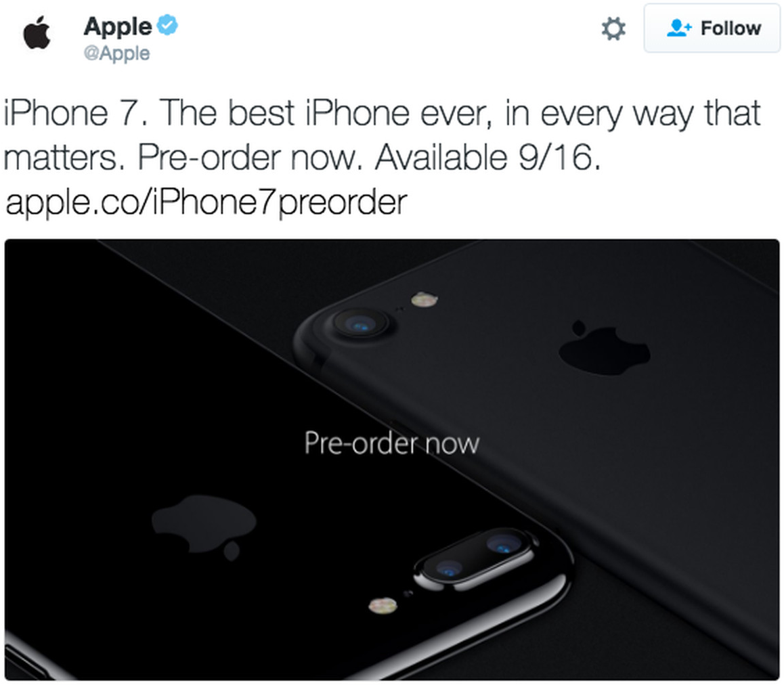784x685 pixels.
Task: Open the Apple display name profile link
Action: pos(118,26)
